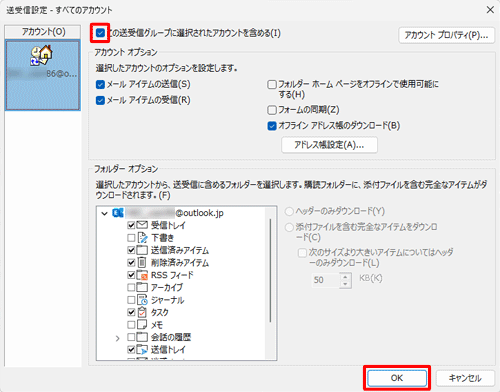Click the folder tree vertical scrollbar

point(270,271)
